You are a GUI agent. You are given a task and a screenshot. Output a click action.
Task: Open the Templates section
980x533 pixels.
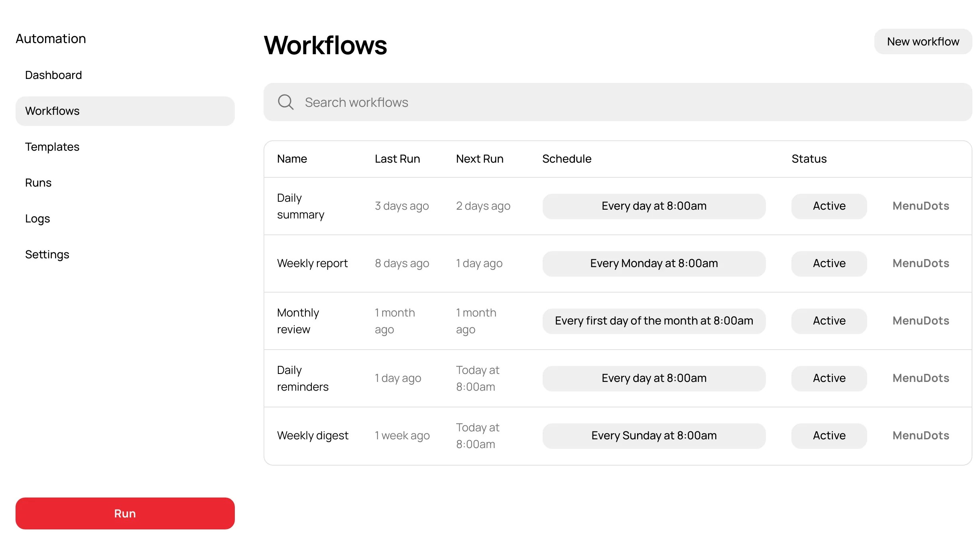pos(52,146)
